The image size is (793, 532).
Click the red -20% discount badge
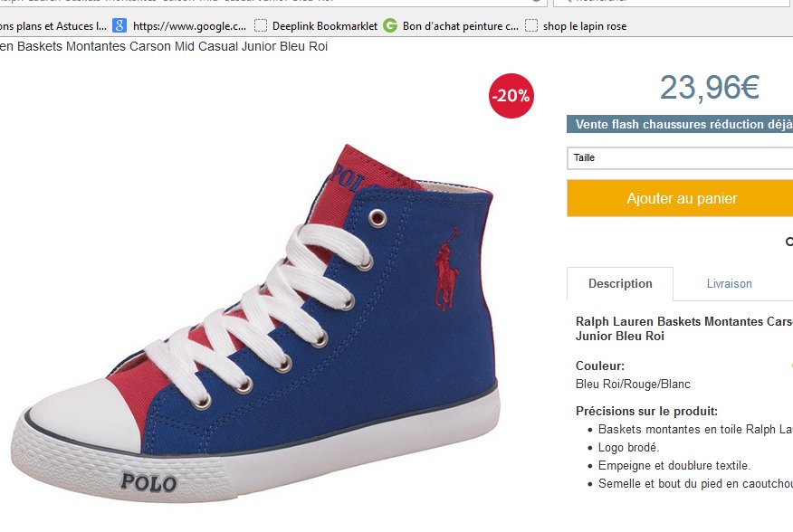tap(511, 96)
